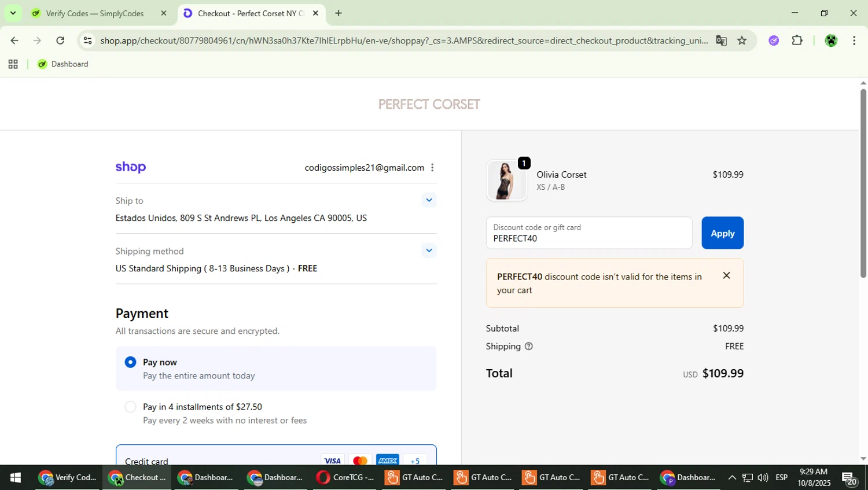
Task: Open the network icon in tray
Action: click(x=748, y=478)
